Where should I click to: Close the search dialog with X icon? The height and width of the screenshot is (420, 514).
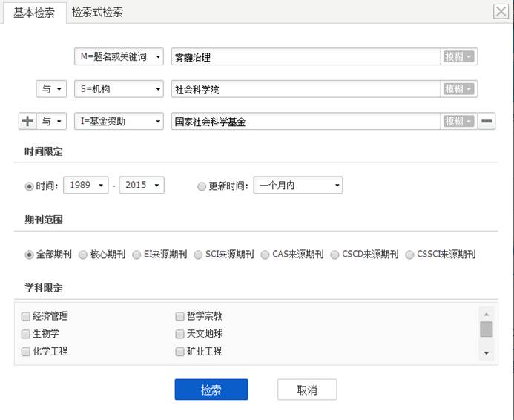click(501, 11)
